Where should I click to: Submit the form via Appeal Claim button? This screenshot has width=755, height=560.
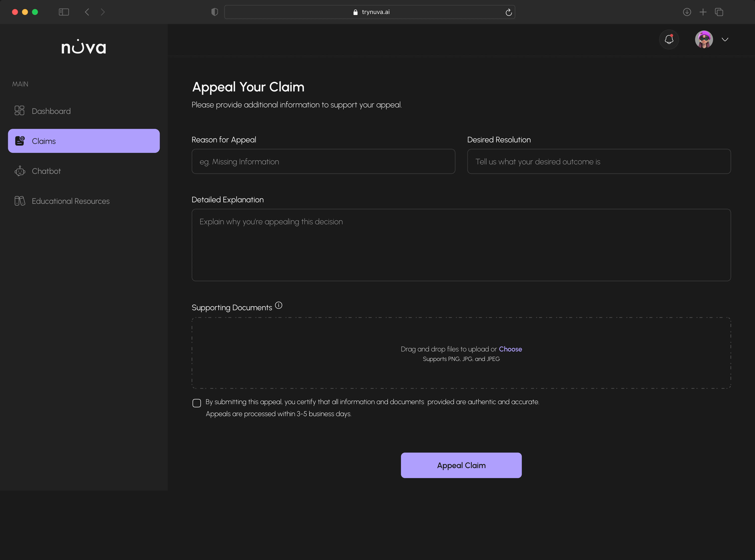pyautogui.click(x=461, y=465)
